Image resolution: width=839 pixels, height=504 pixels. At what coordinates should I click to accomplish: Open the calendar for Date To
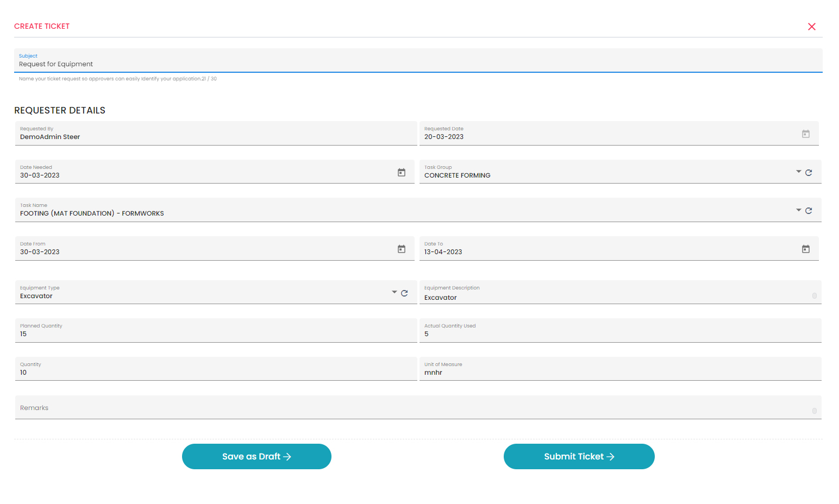805,249
